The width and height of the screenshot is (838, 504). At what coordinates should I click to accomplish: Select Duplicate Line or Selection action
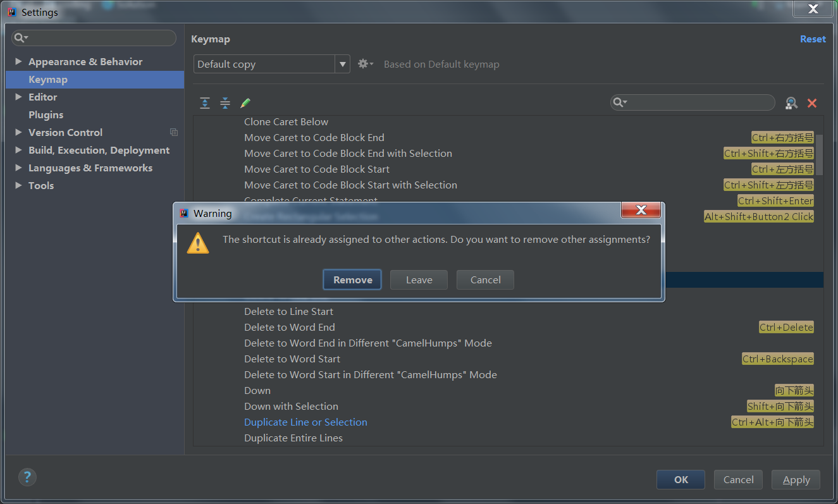[x=305, y=422]
